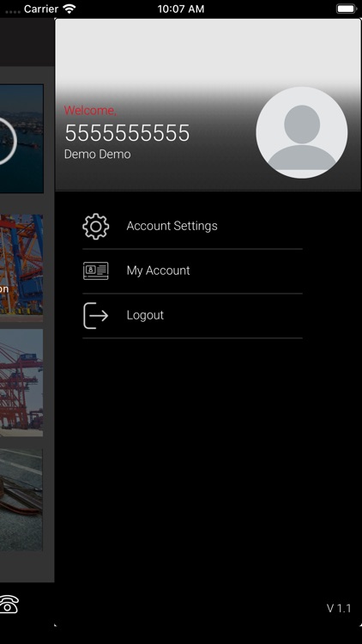This screenshot has height=644, width=362.
Task: Open the orange and blue cranes thumbnail
Action: point(21,268)
